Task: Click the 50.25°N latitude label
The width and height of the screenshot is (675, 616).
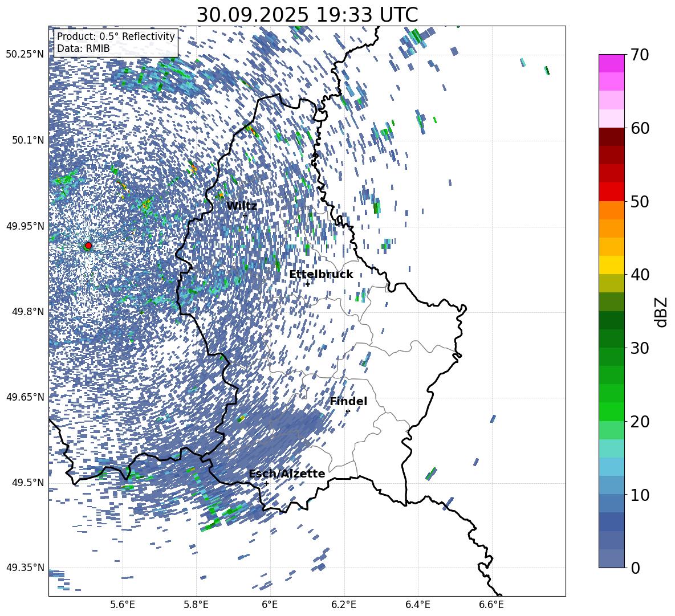Action: (25, 55)
